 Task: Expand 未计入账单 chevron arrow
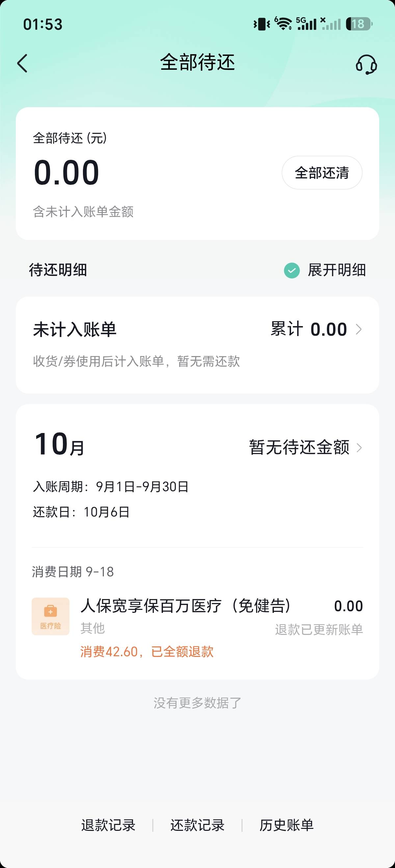click(359, 329)
